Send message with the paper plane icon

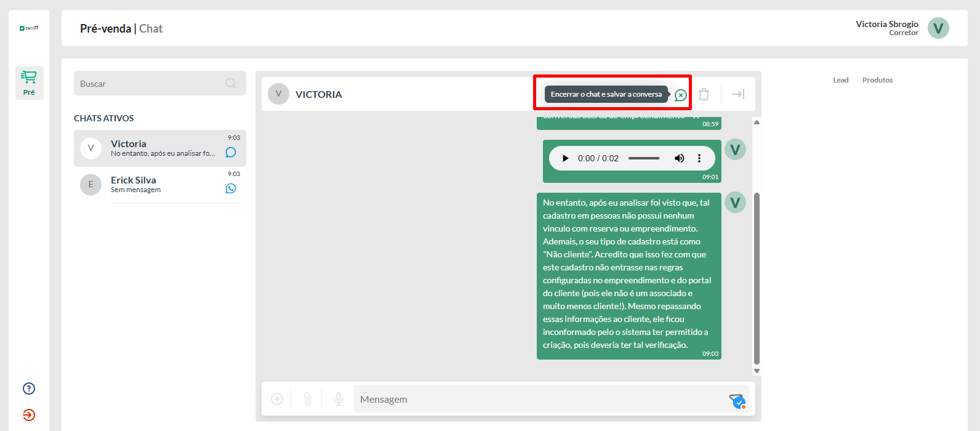tap(737, 401)
